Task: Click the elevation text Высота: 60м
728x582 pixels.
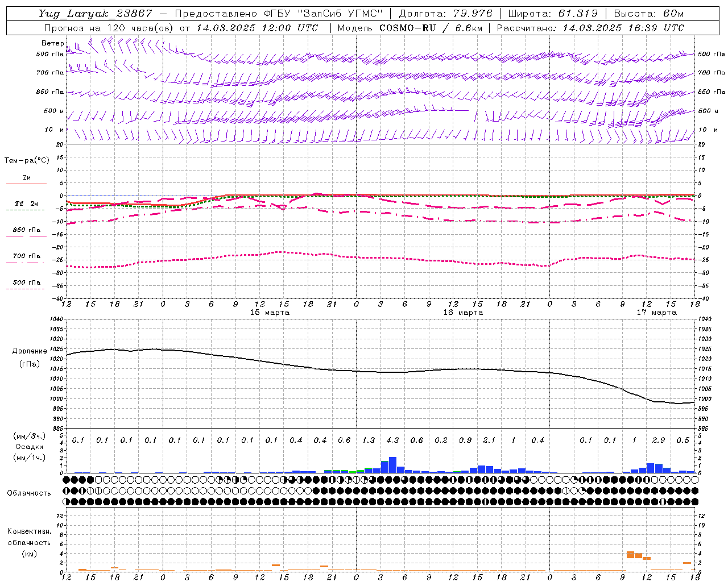Action: coord(648,14)
